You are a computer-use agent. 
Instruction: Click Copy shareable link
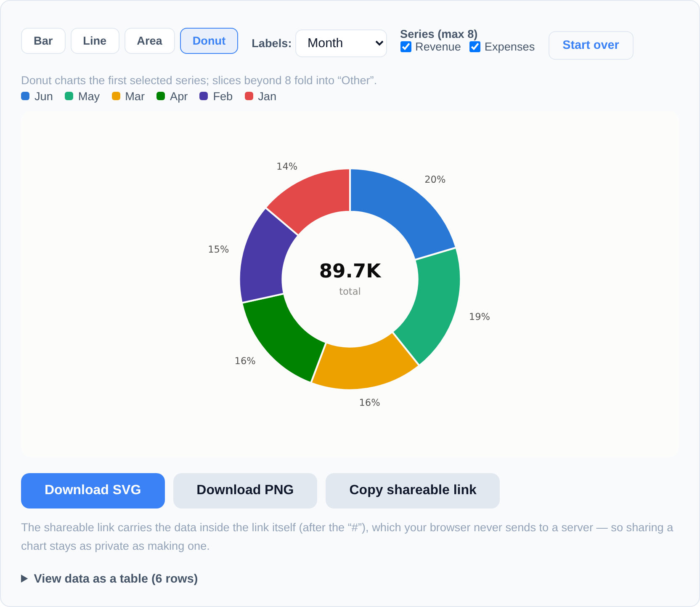pyautogui.click(x=413, y=491)
